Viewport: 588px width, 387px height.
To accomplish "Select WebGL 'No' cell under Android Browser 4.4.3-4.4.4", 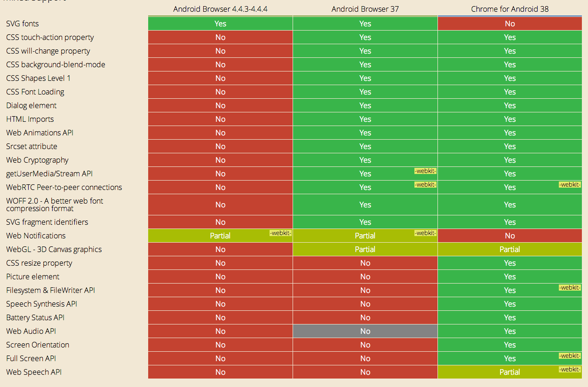I will pyautogui.click(x=220, y=249).
